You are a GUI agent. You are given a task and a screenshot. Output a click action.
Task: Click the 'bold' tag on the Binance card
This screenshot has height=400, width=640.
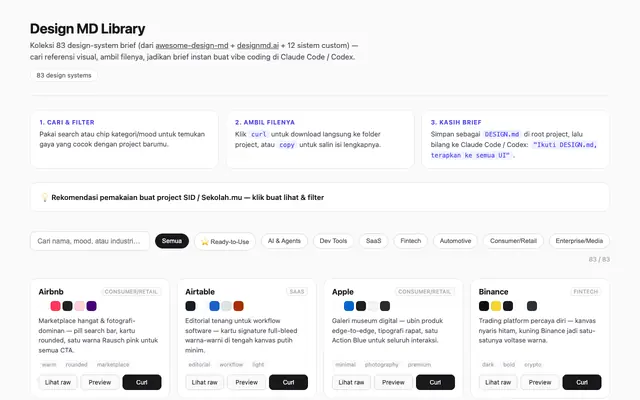tap(509, 364)
